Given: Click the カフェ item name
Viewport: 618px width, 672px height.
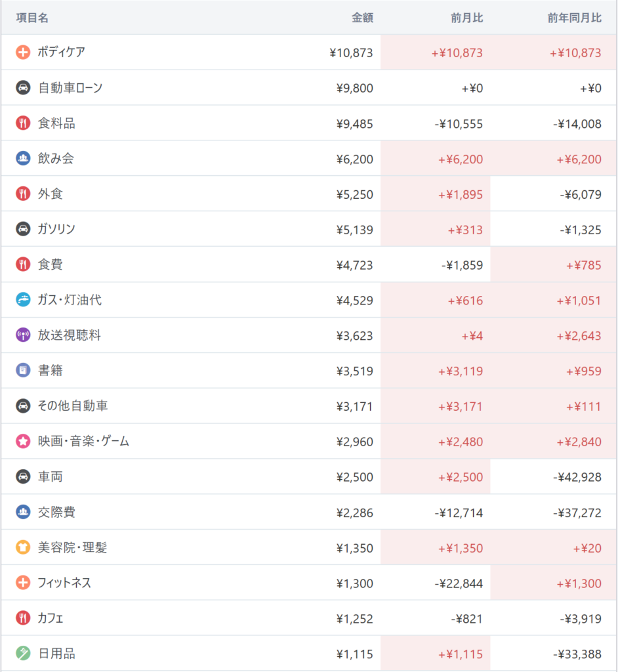Looking at the screenshot, I should click(x=51, y=618).
